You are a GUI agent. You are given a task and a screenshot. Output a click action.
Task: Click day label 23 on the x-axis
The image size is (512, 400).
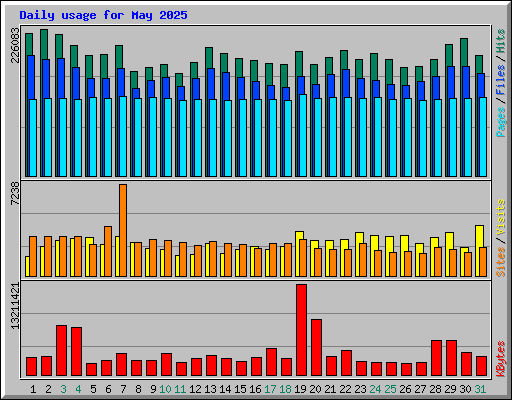pos(360,389)
